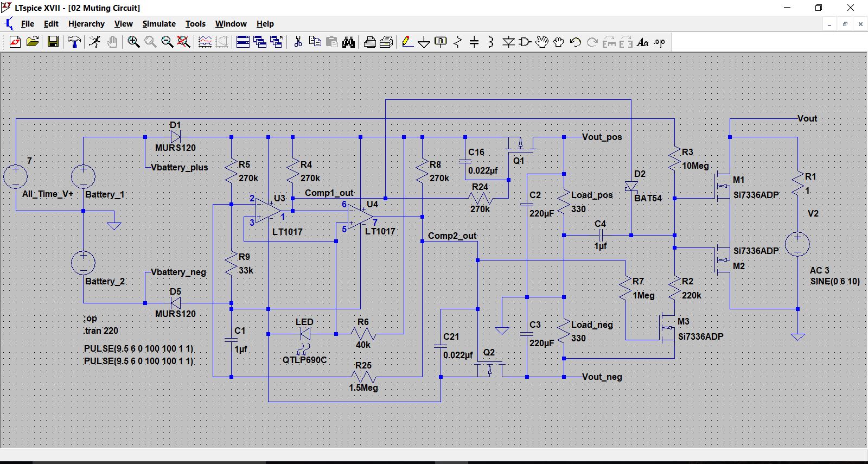Click the Undo arrow icon
Image resolution: width=868 pixels, height=464 pixels.
coord(576,42)
